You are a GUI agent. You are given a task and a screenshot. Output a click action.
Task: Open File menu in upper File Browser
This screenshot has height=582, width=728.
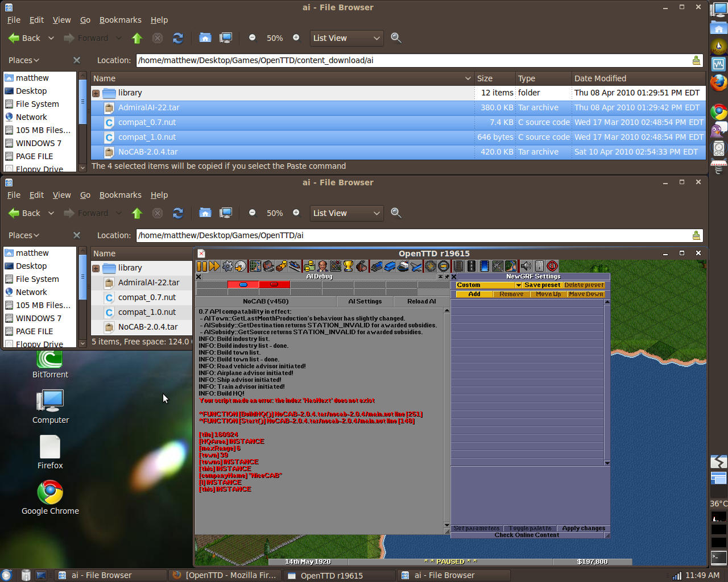pos(14,20)
